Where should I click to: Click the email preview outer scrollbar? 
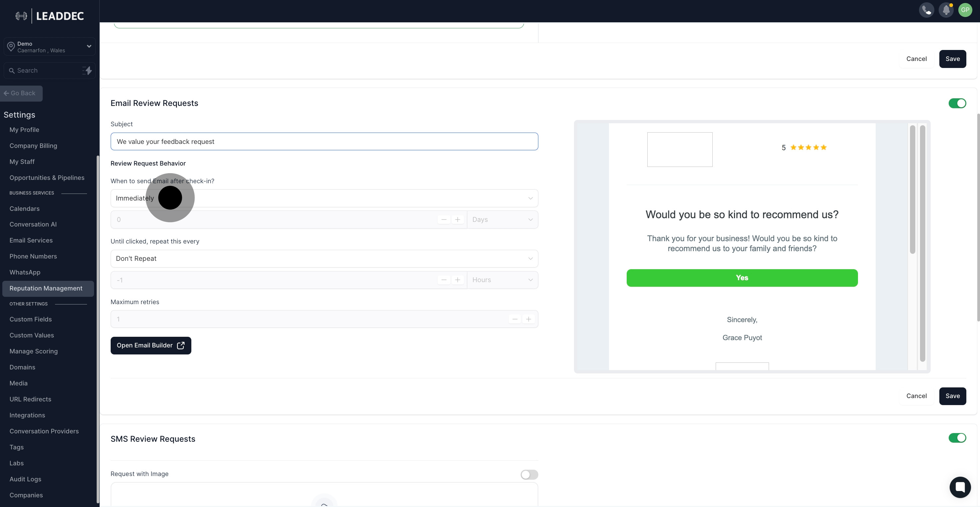pyautogui.click(x=922, y=243)
